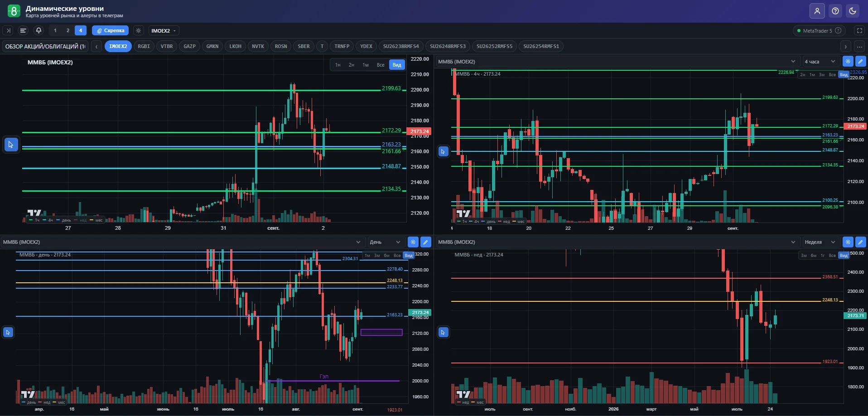Screen dimensions: 868x416
Task: Click the 2199.63 level label on top-left chart
Action: point(391,88)
